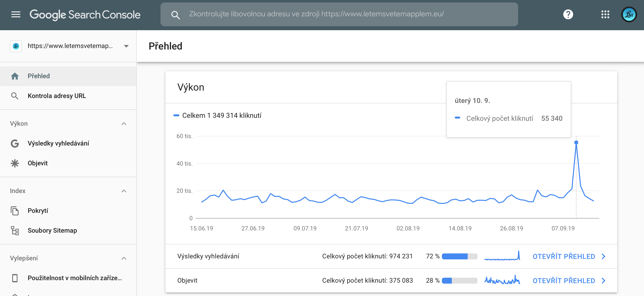Collapse the Výkon sidebar section
644x296 pixels.
[x=124, y=124]
